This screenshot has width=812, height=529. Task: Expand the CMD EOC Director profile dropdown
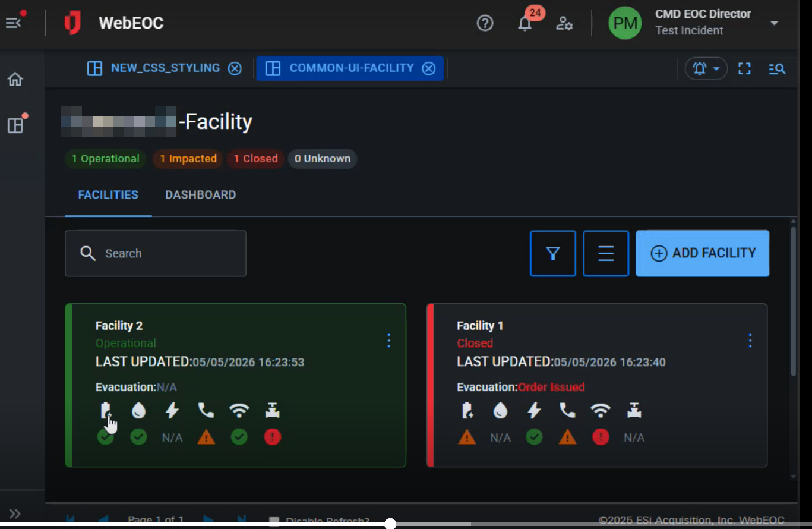coord(774,23)
